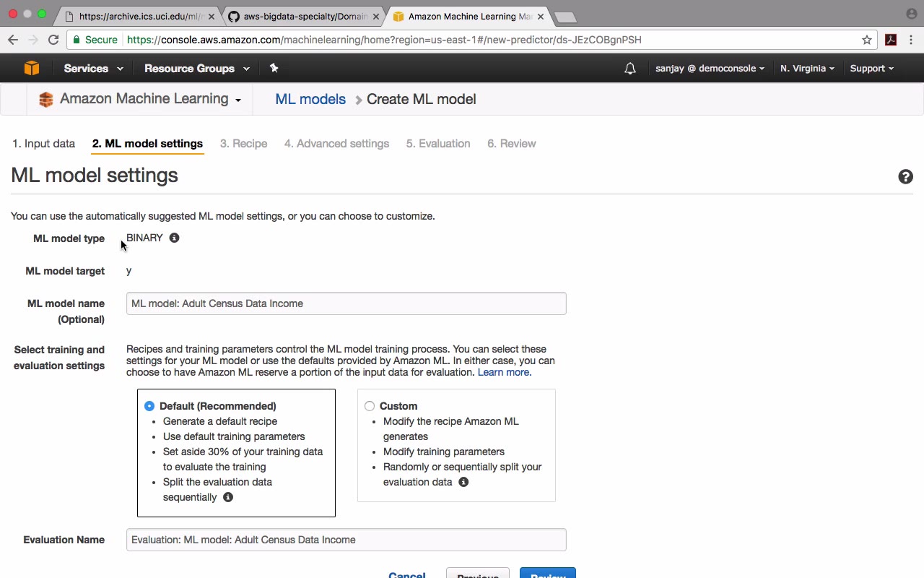
Task: Click the pin shortcut icon in the AWS navbar
Action: tap(274, 68)
